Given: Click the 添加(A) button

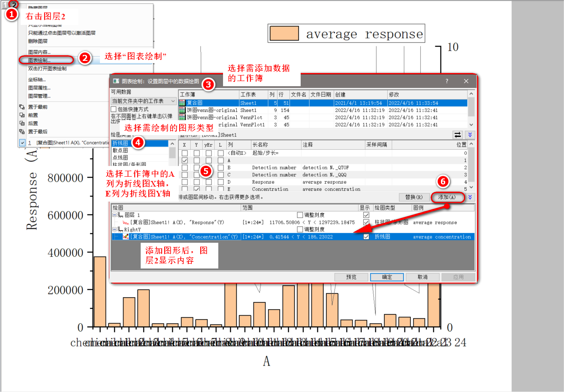Looking at the screenshot, I should point(447,197).
